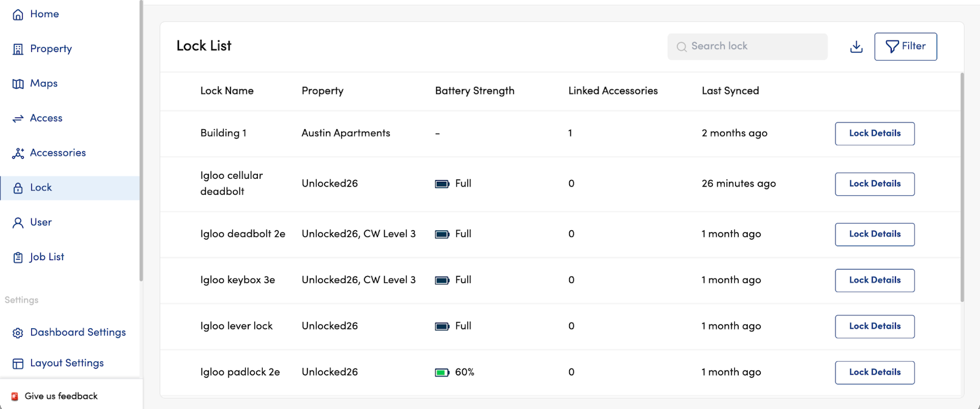
Task: Click the Maps book icon
Action: click(18, 84)
